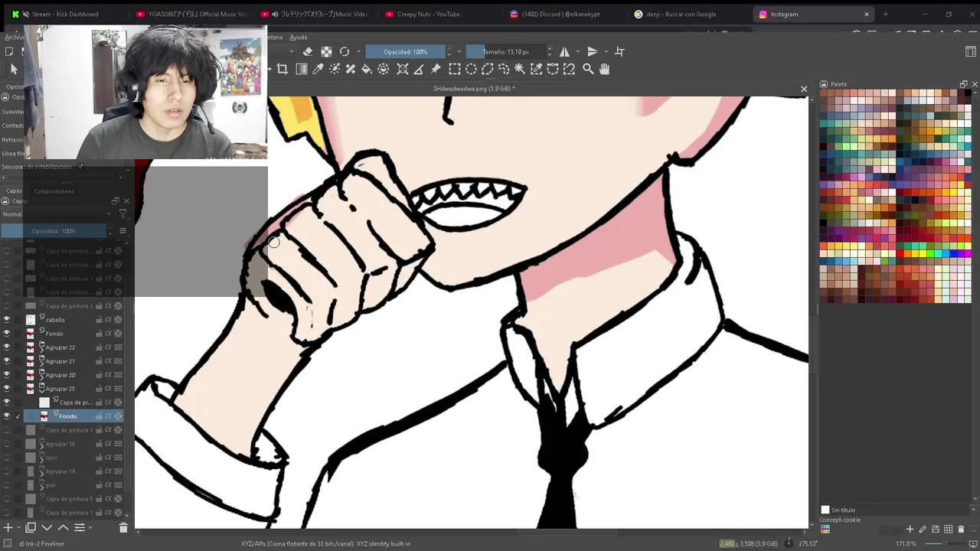Select the Color Sampler eyedropper tool
The height and width of the screenshot is (551, 980).
(x=318, y=69)
